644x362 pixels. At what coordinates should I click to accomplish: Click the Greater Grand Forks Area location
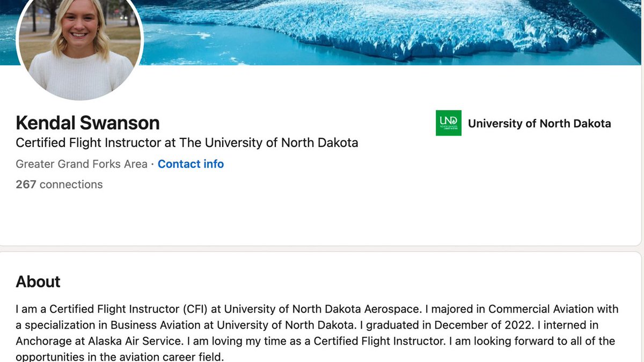click(82, 164)
